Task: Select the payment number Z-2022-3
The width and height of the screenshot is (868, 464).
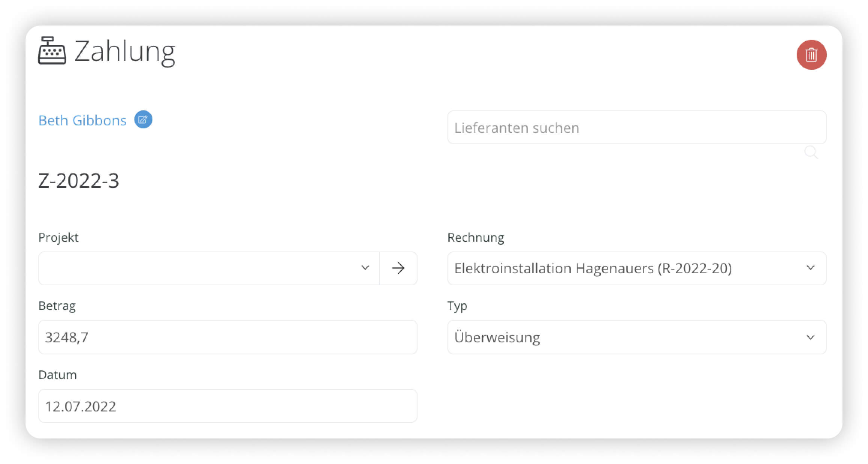Action: (79, 181)
